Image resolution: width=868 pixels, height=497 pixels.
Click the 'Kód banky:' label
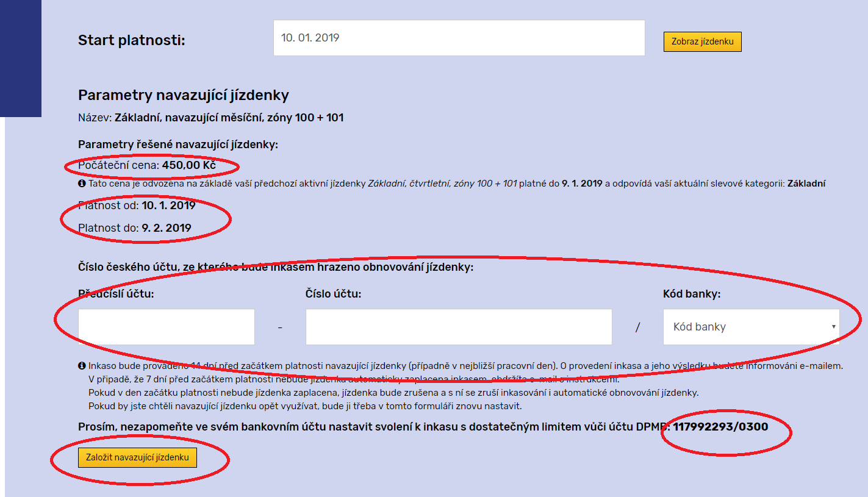(x=692, y=294)
